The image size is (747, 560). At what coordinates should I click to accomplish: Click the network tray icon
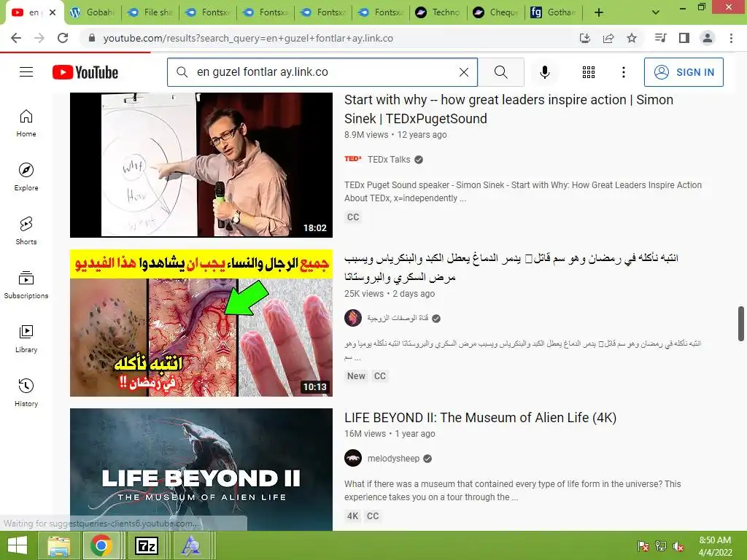(x=661, y=546)
